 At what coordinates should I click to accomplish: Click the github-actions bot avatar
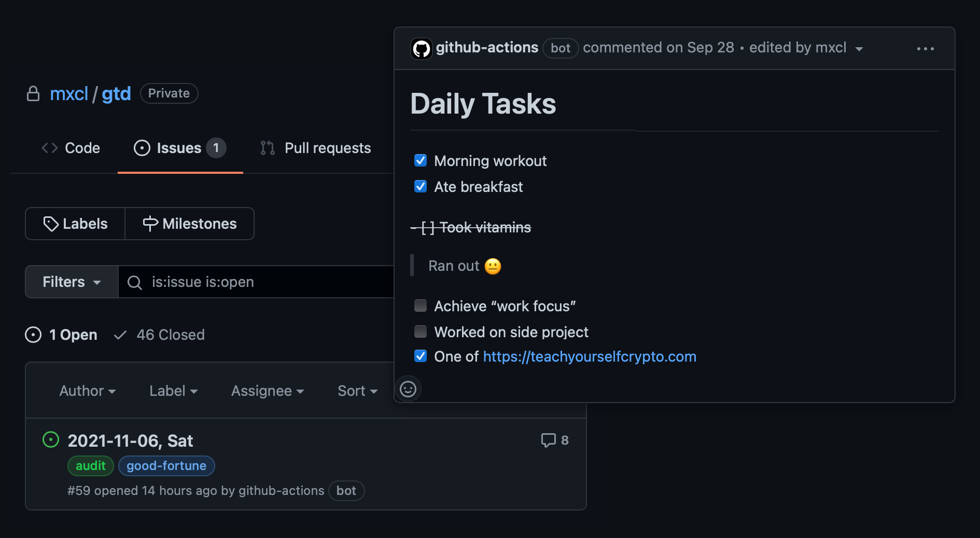421,48
